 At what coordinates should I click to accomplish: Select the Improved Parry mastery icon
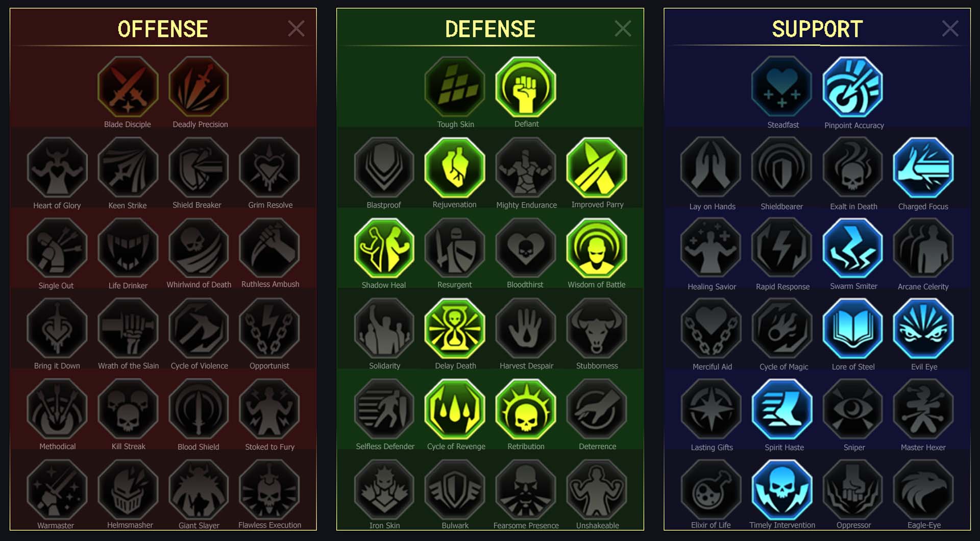click(597, 167)
